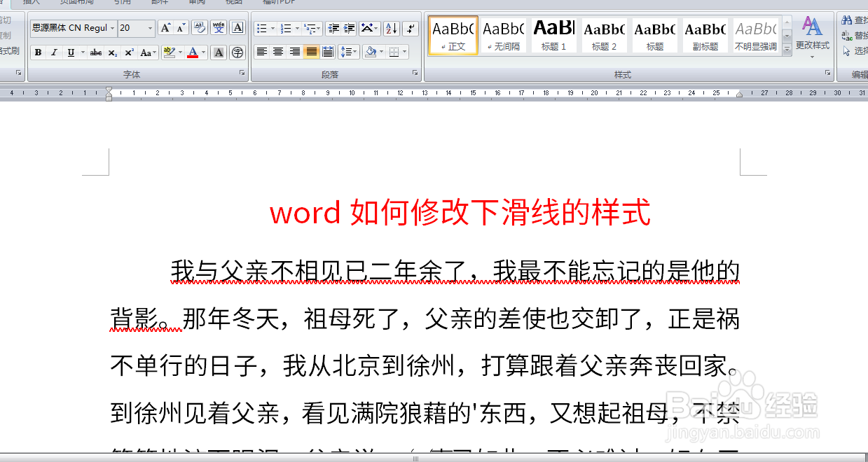
Task: Open the font size dropdown
Action: coord(151,28)
